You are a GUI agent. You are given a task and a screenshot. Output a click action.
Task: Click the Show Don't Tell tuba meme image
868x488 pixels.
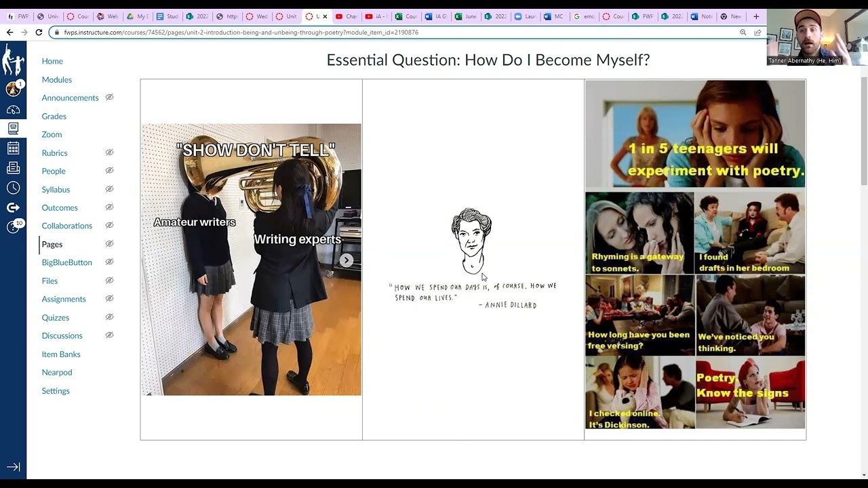click(x=252, y=260)
